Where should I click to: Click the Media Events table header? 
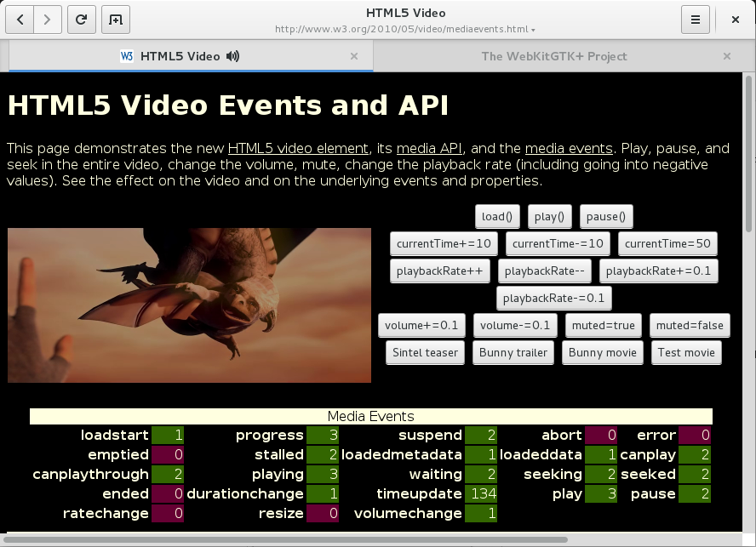(371, 416)
